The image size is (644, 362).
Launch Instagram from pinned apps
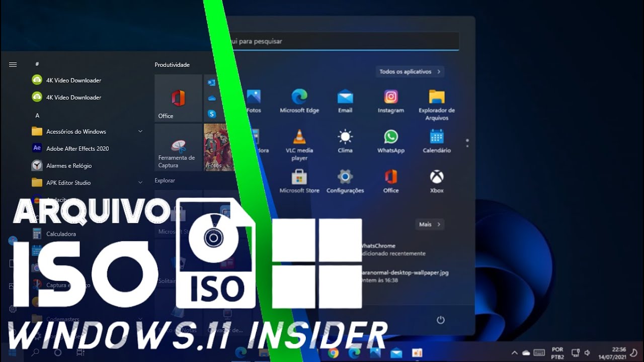[x=391, y=101]
